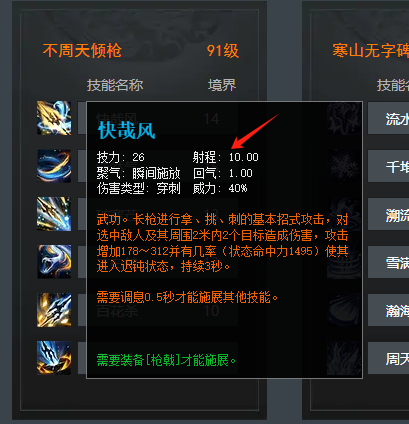Click the 快哉风 spear skill icon

pyautogui.click(x=54, y=118)
